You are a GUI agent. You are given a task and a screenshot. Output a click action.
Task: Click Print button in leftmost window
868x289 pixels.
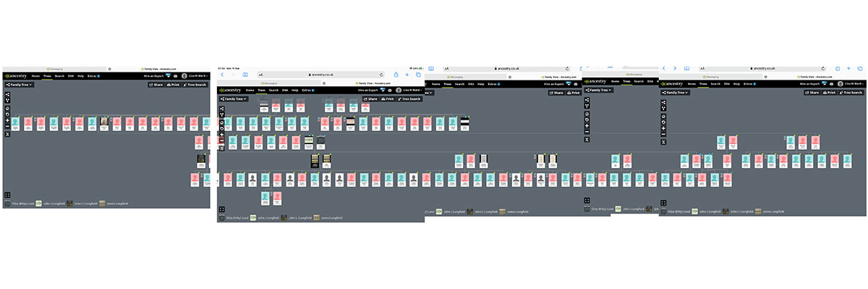(174, 85)
